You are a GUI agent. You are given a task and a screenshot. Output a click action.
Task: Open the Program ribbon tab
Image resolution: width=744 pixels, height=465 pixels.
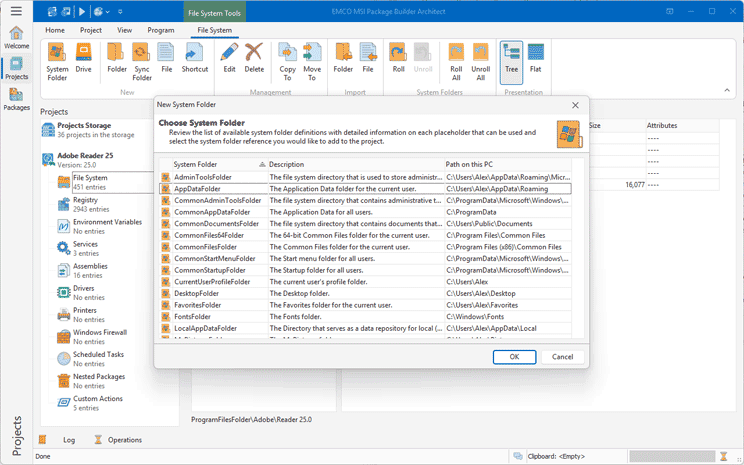pyautogui.click(x=160, y=30)
